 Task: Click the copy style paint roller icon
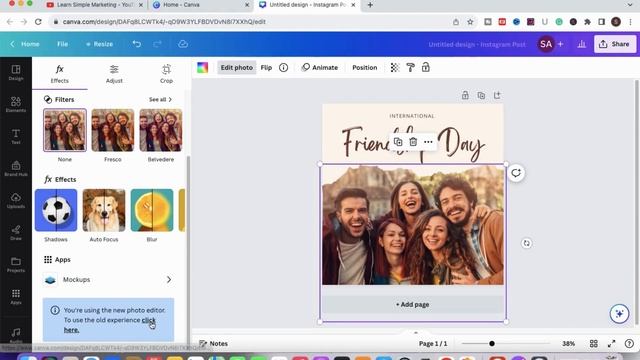pos(410,68)
